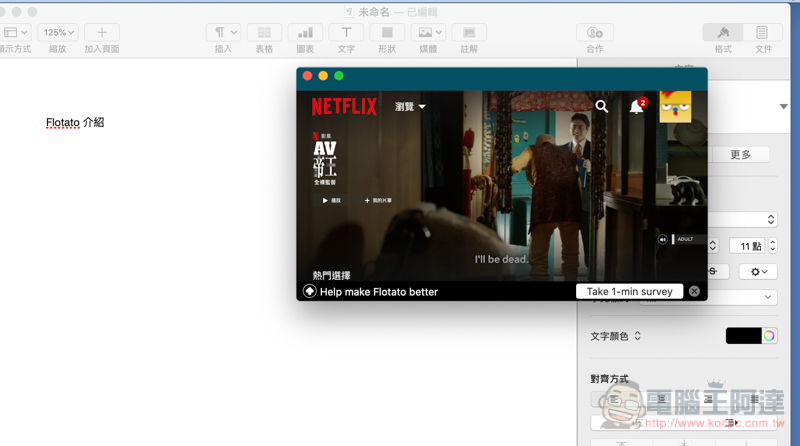Open the View options menu in Pages toolbar
This screenshot has width=800, height=446.
tap(15, 32)
